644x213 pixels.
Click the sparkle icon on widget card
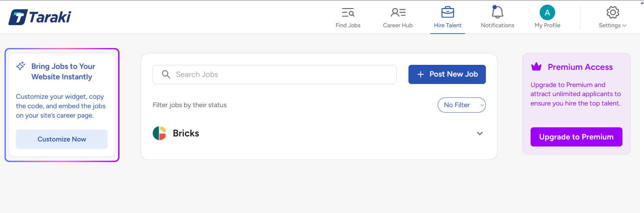point(21,66)
